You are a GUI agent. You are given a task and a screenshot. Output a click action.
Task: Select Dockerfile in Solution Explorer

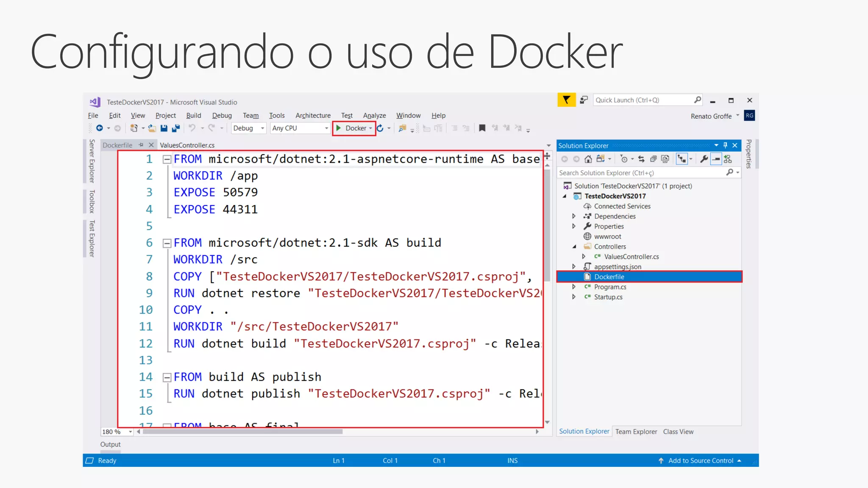tap(649, 277)
